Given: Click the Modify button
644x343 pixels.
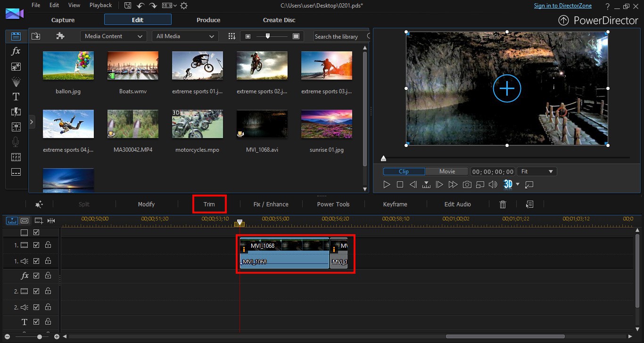Looking at the screenshot, I should pyautogui.click(x=146, y=204).
